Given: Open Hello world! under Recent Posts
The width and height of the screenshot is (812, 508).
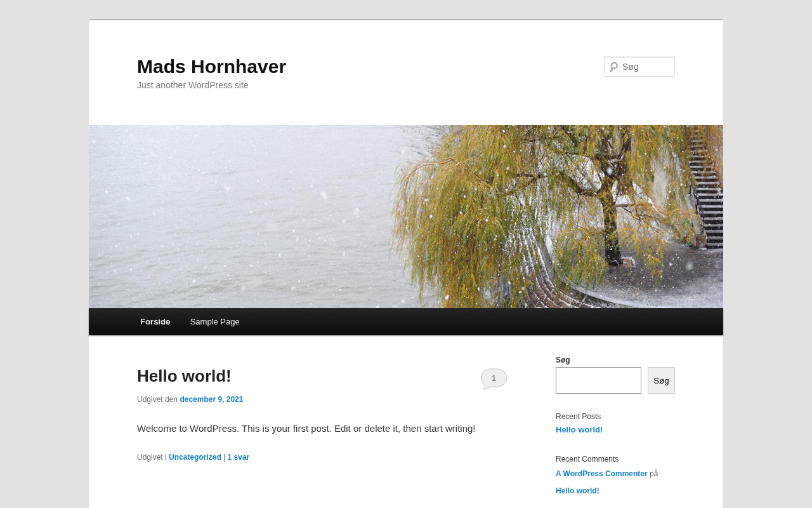Looking at the screenshot, I should (579, 430).
